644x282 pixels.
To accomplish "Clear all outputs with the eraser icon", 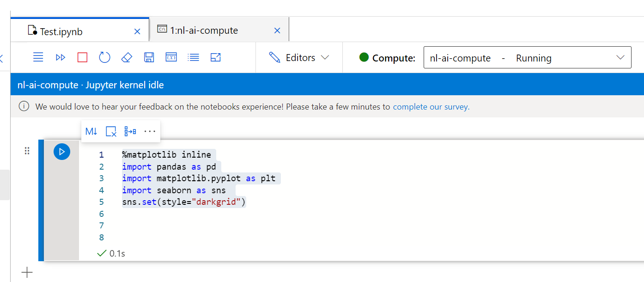I will coord(127,57).
